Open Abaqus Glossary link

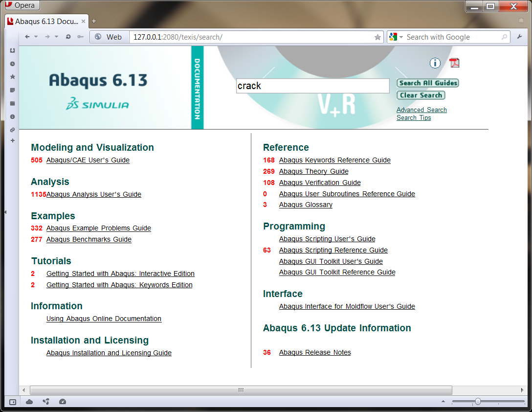coord(306,205)
